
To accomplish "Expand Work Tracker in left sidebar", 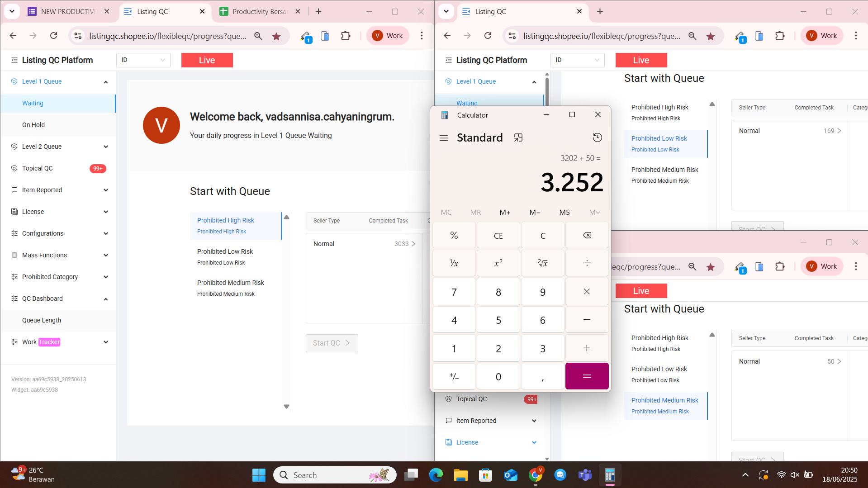I will pos(106,342).
